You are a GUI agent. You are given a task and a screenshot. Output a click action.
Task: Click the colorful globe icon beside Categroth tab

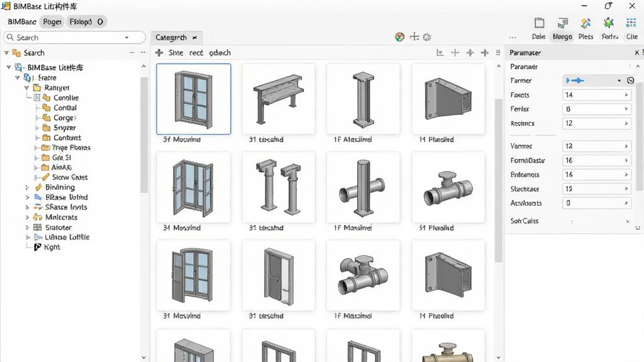tap(399, 37)
